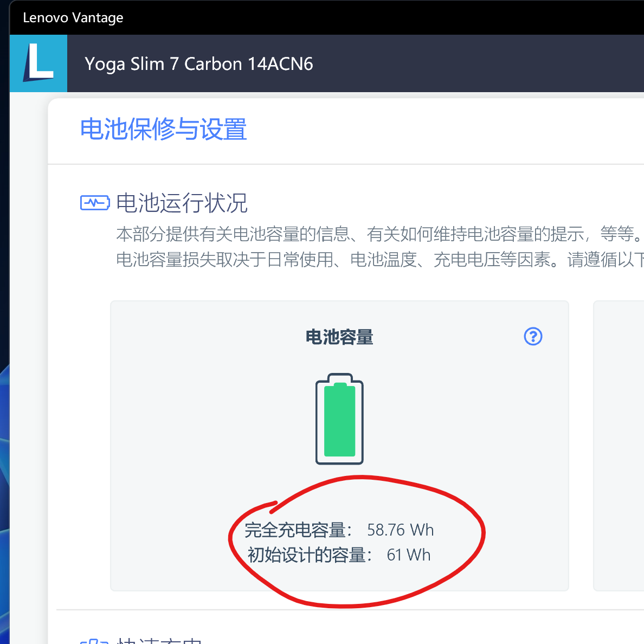Select the 电池保修与设置 page heading
This screenshot has height=644, width=644.
[x=164, y=129]
